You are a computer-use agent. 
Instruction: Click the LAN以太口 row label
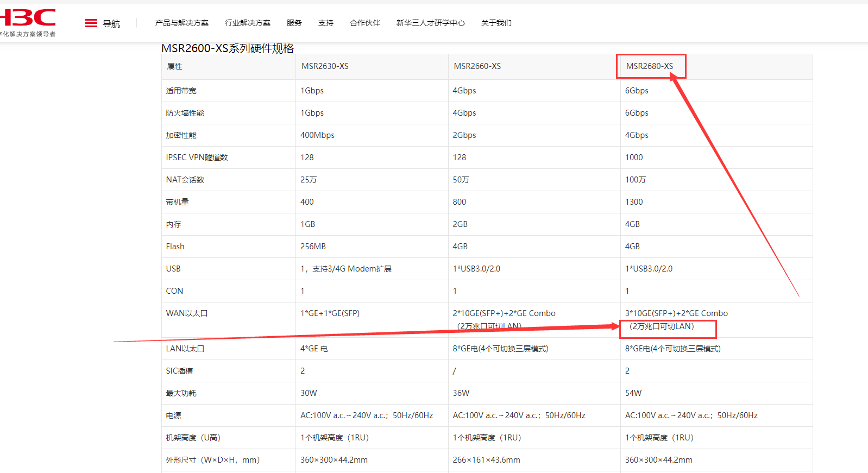pyautogui.click(x=185, y=349)
